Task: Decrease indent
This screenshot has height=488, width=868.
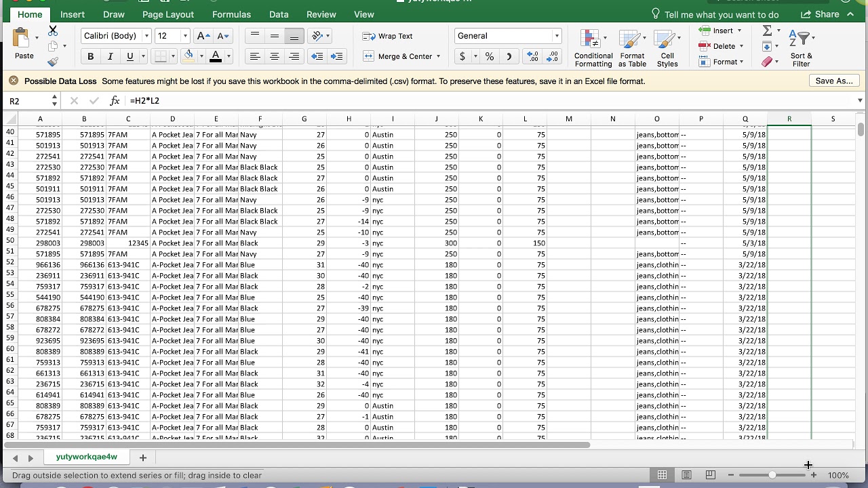Action: pyautogui.click(x=317, y=56)
